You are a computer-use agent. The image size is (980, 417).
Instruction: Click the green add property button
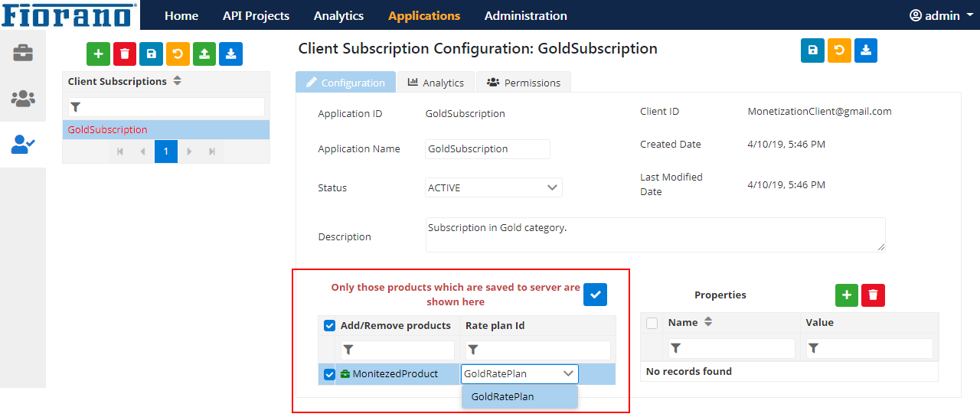coord(846,295)
